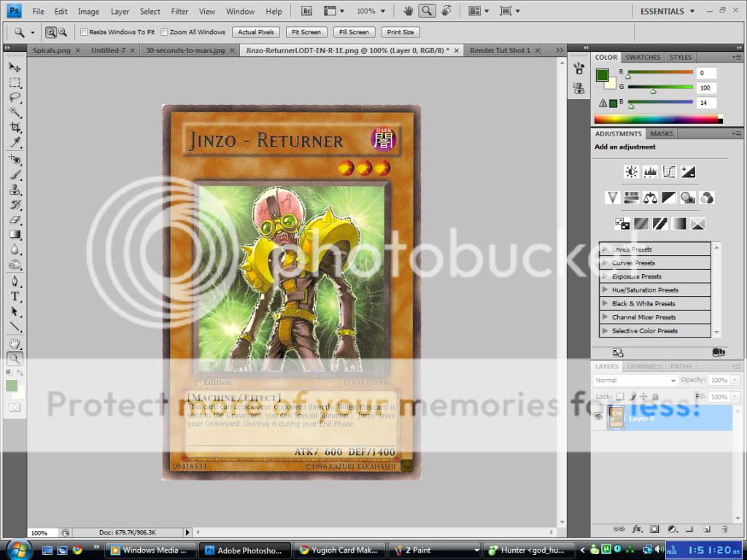This screenshot has width=747, height=560.
Task: Toggle visibility of Layer 0
Action: [600, 418]
